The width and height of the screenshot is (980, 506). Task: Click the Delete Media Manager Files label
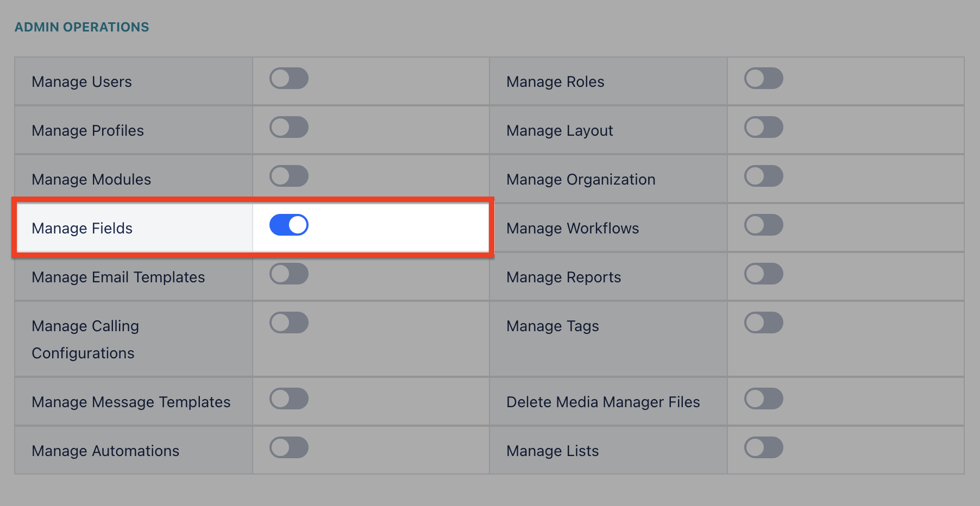coord(603,402)
